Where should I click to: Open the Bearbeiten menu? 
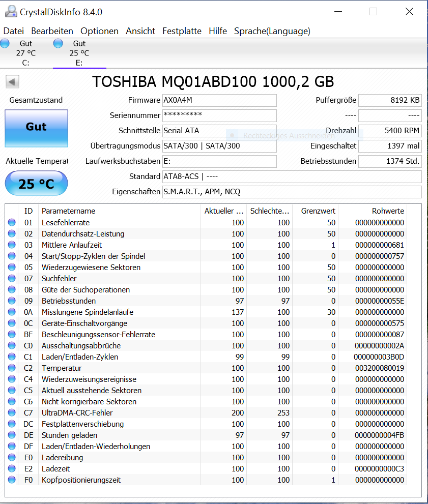[x=52, y=31]
